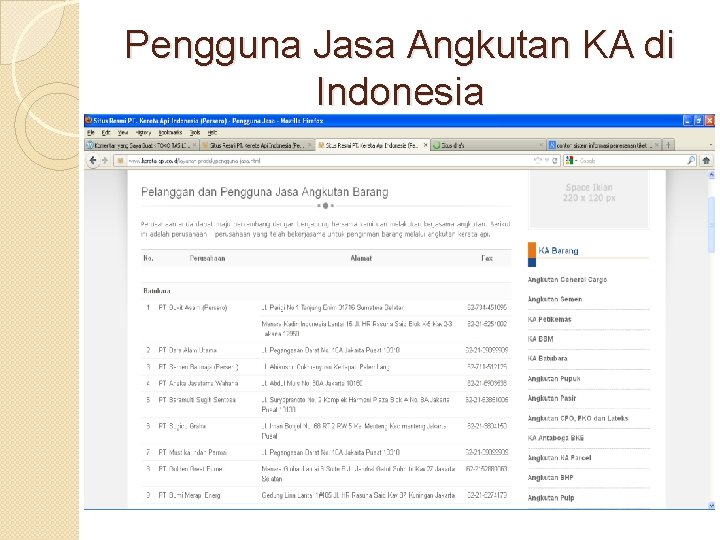This screenshot has height=540, width=720.
Task: Open the 'KA Batubara' sidebar link
Action: tap(547, 358)
